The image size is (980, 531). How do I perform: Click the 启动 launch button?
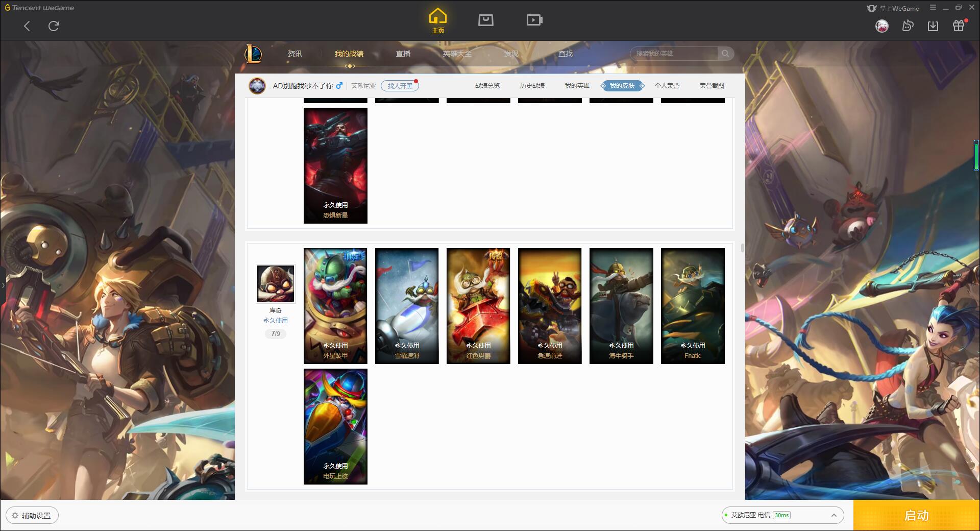(x=916, y=515)
